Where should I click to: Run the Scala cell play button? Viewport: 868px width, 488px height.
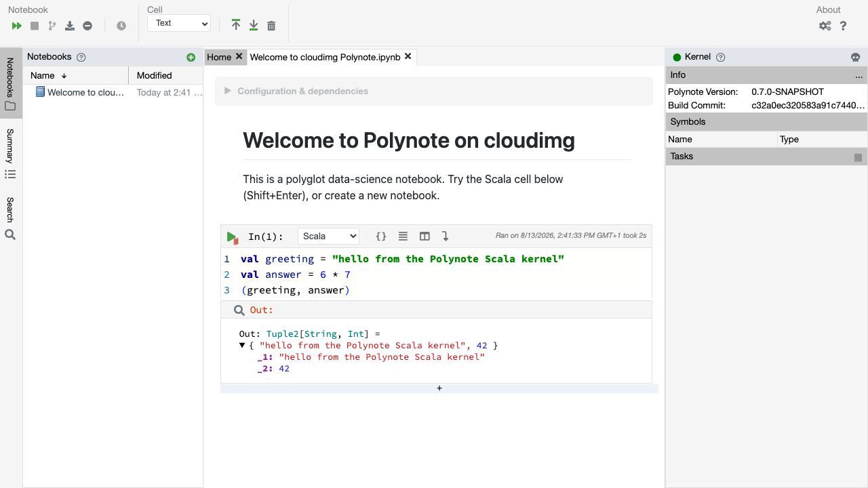[232, 237]
